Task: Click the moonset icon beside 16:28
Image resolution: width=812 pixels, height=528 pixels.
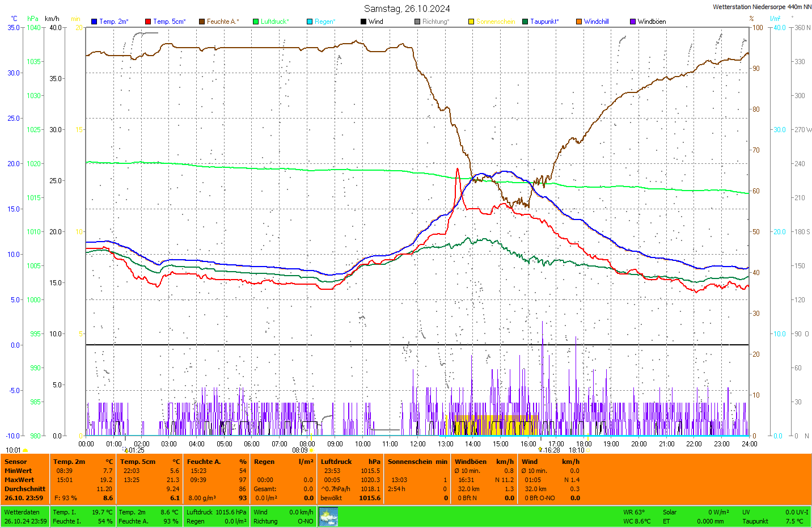Action: point(540,450)
